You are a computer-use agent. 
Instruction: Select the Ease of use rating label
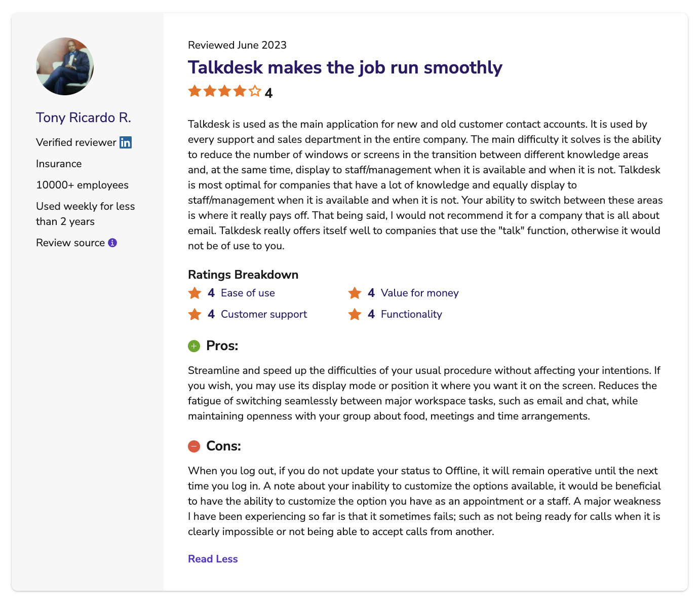pyautogui.click(x=248, y=293)
